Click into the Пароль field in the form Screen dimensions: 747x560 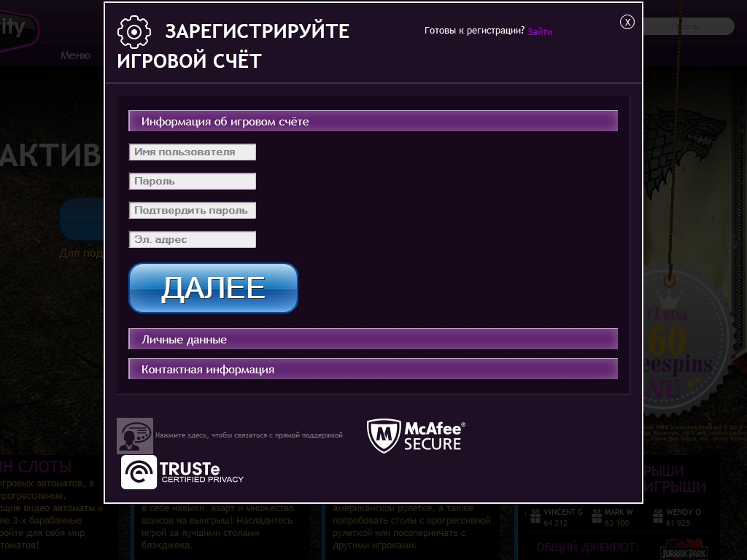pos(193,181)
